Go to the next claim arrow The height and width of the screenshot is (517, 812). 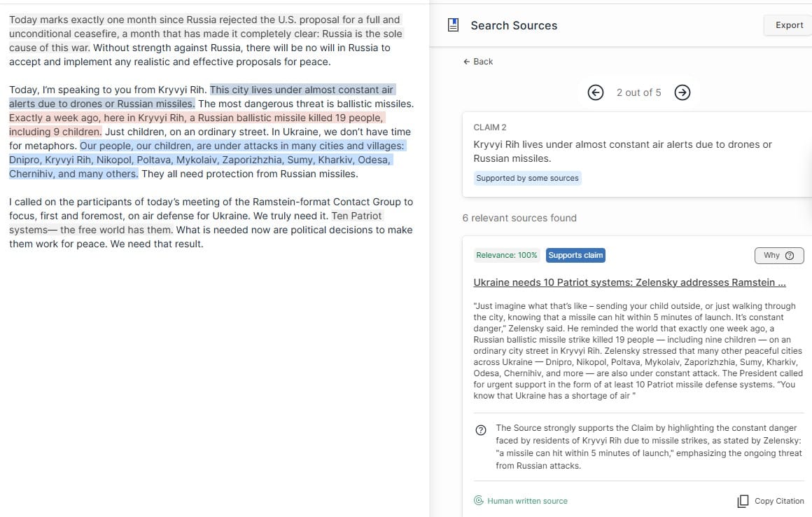682,92
